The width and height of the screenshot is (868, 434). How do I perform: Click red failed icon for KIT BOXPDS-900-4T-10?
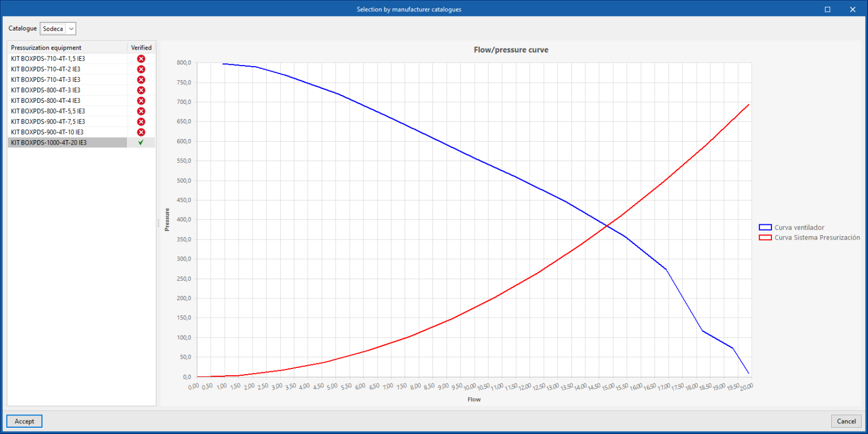pyautogui.click(x=141, y=132)
